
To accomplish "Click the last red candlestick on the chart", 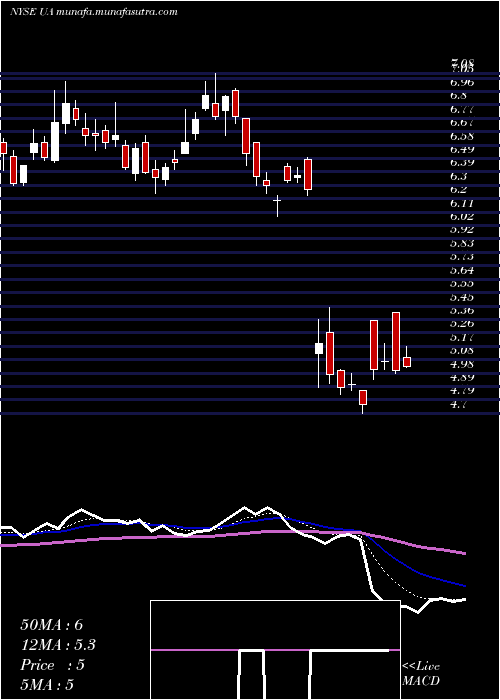I will tap(407, 362).
